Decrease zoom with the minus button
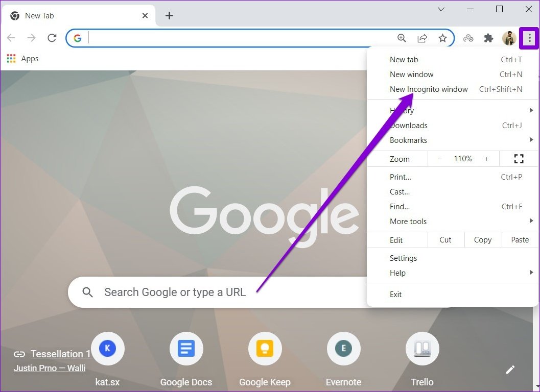This screenshot has height=392, width=540. pyautogui.click(x=439, y=159)
